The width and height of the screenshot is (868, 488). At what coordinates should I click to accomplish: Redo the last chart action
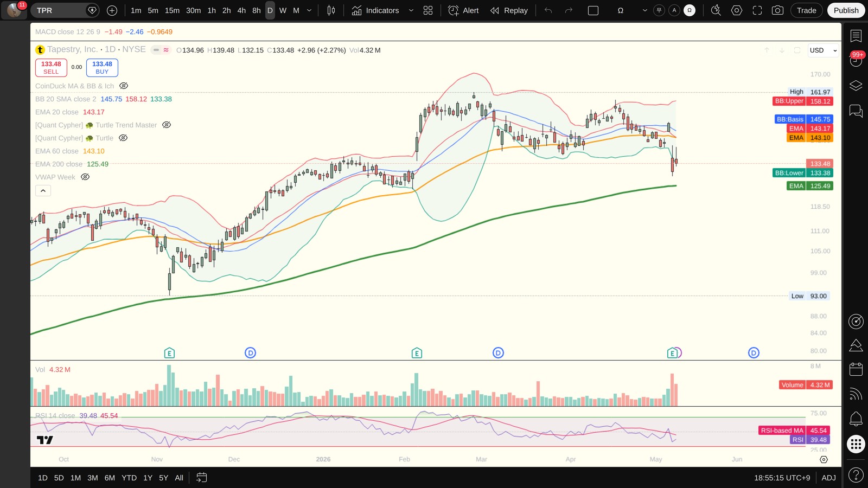569,10
